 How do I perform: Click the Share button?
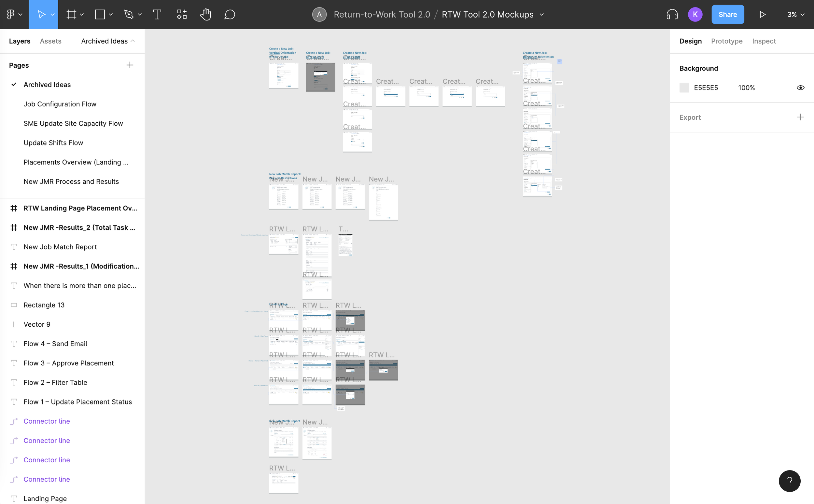click(728, 14)
